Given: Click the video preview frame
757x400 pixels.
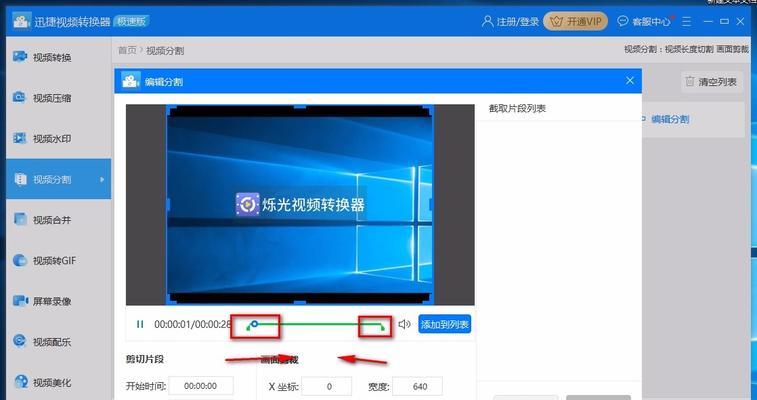Looking at the screenshot, I should (300, 205).
